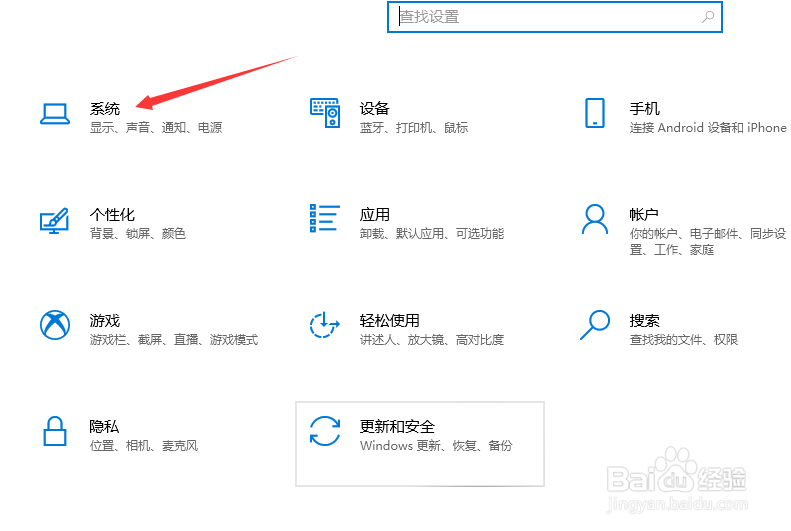791x531 pixels.
Task: Open the 游戏 Xbox icon
Action: [55, 325]
